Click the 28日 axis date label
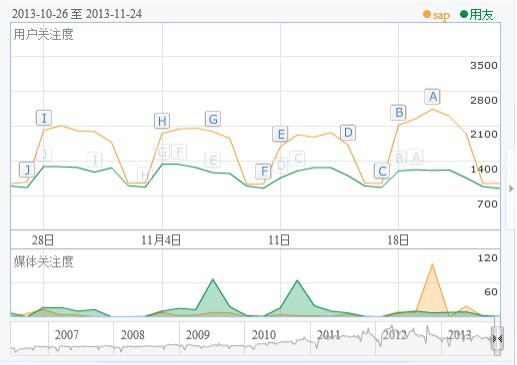 click(43, 240)
